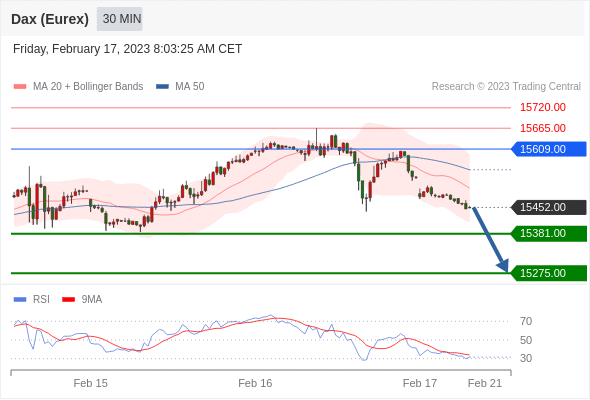Click the 9MA red legend swatch
The image size is (590, 400).
point(68,300)
